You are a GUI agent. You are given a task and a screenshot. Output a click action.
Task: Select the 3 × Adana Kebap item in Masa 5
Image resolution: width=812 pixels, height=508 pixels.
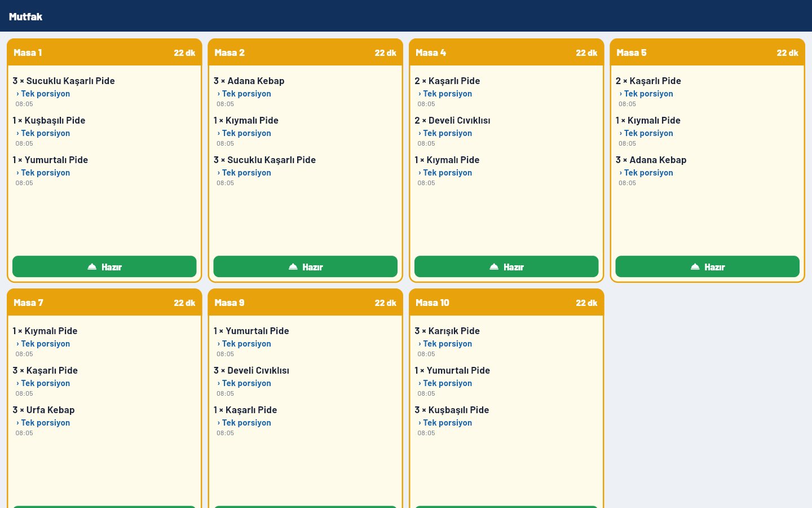click(x=651, y=160)
